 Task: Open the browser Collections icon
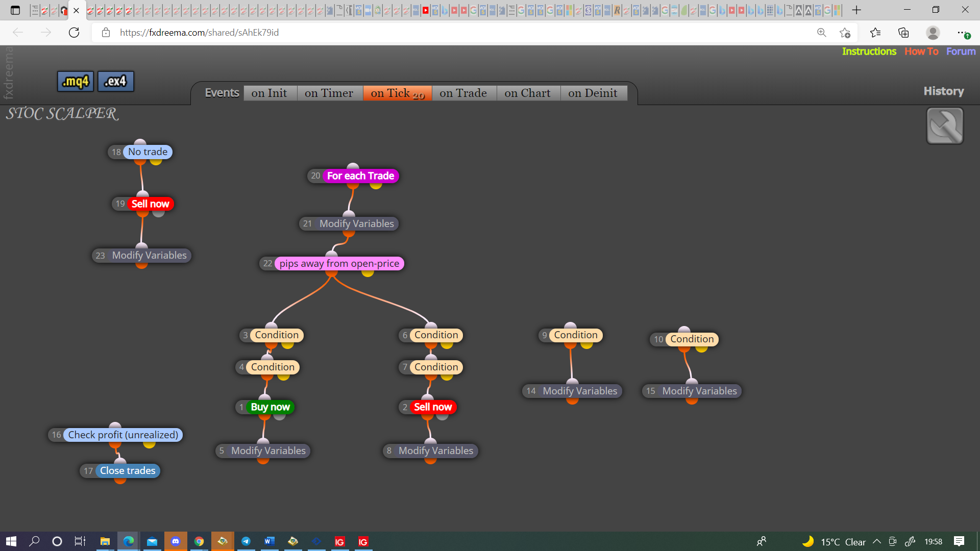tap(903, 33)
